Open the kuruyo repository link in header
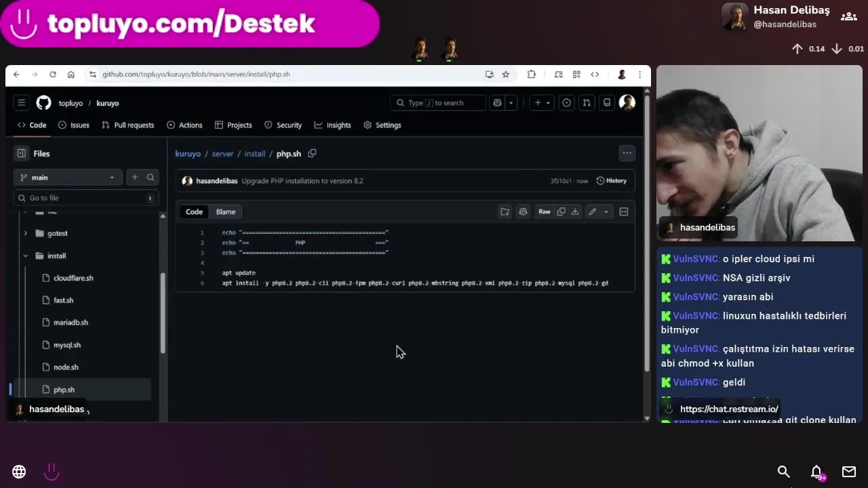 pyautogui.click(x=108, y=104)
